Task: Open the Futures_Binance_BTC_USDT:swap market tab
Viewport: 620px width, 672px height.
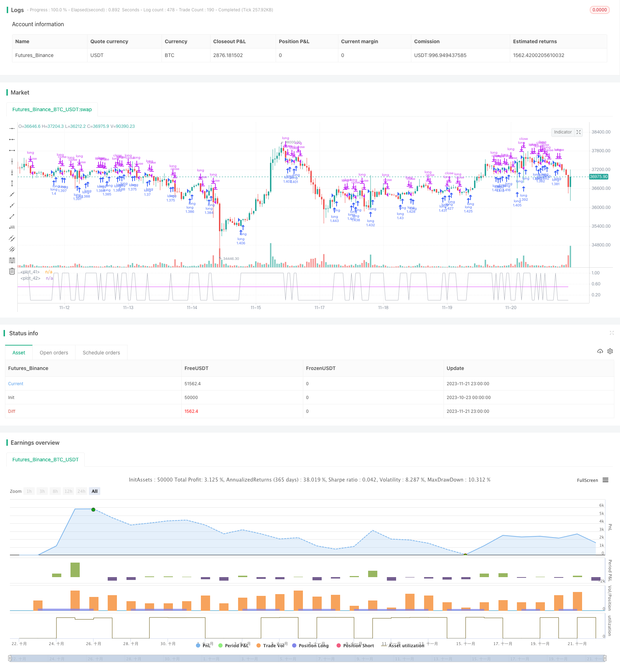Action: pyautogui.click(x=52, y=109)
